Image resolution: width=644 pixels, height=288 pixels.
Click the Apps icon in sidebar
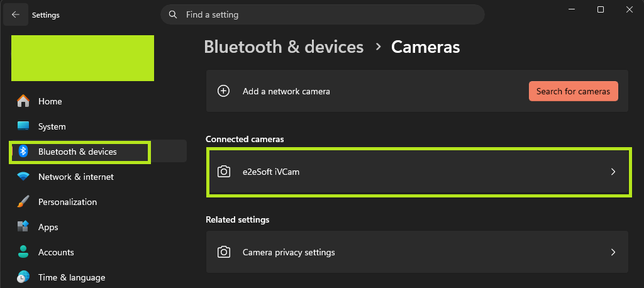point(23,227)
